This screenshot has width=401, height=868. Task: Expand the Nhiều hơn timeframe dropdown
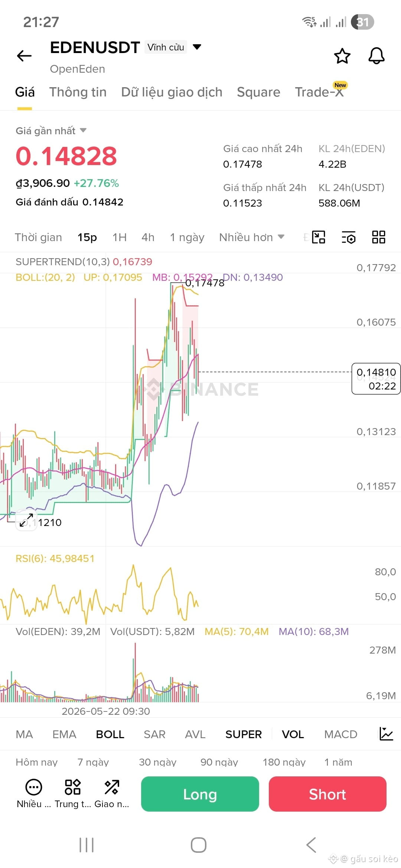(252, 237)
